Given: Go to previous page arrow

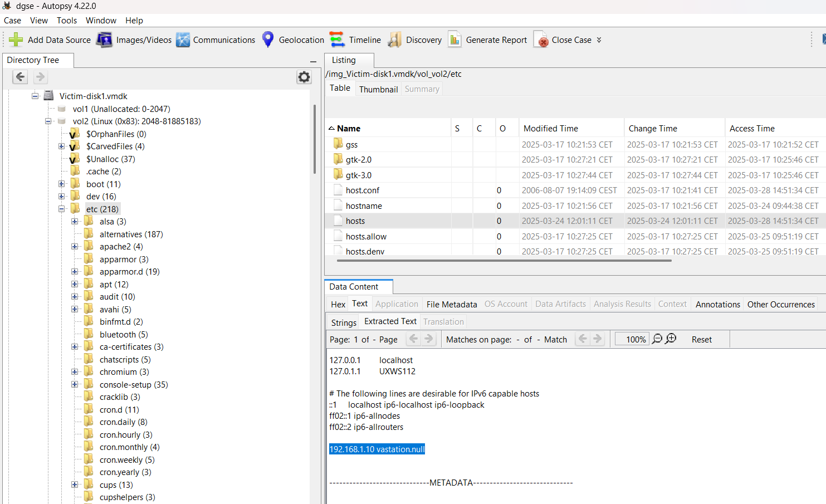Looking at the screenshot, I should (x=413, y=339).
